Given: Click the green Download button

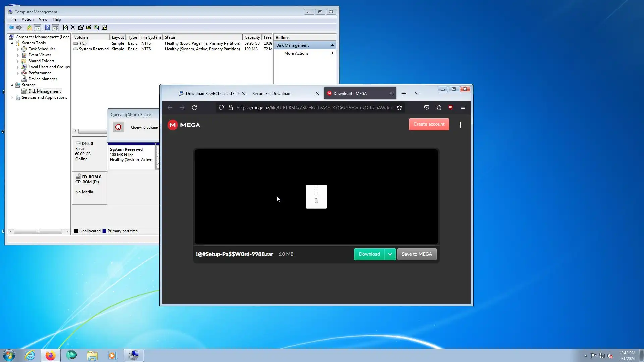Looking at the screenshot, I should (x=369, y=254).
